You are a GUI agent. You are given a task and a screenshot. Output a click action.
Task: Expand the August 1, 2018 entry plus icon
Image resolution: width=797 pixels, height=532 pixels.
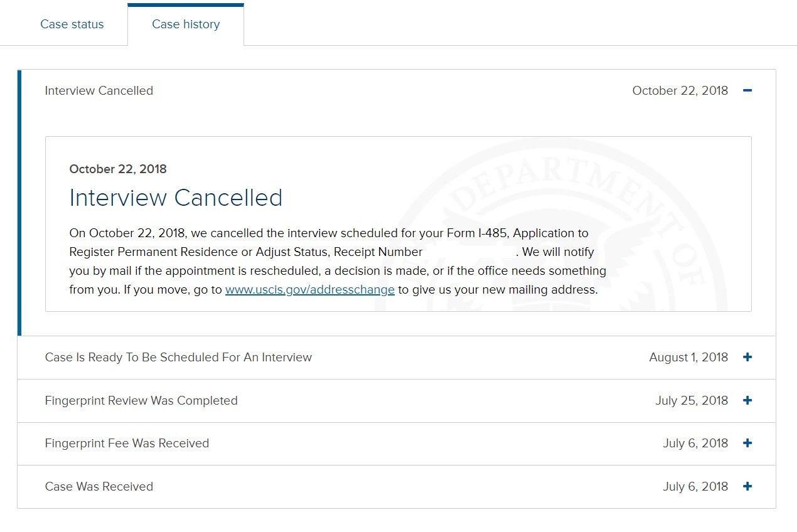click(747, 357)
